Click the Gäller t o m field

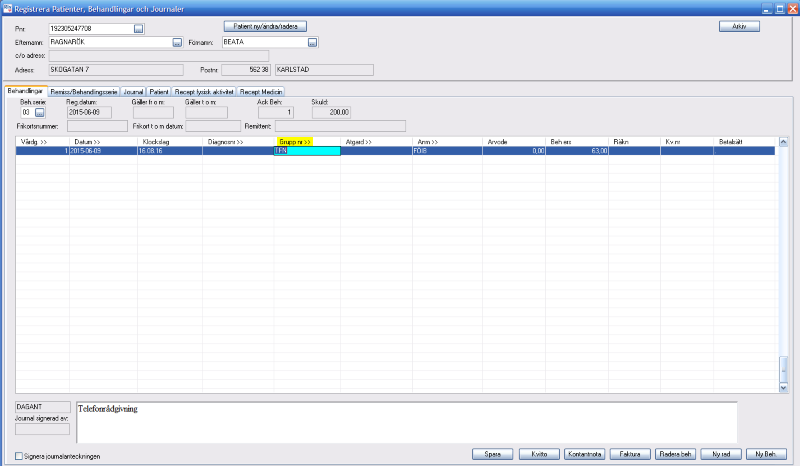[x=206, y=113]
